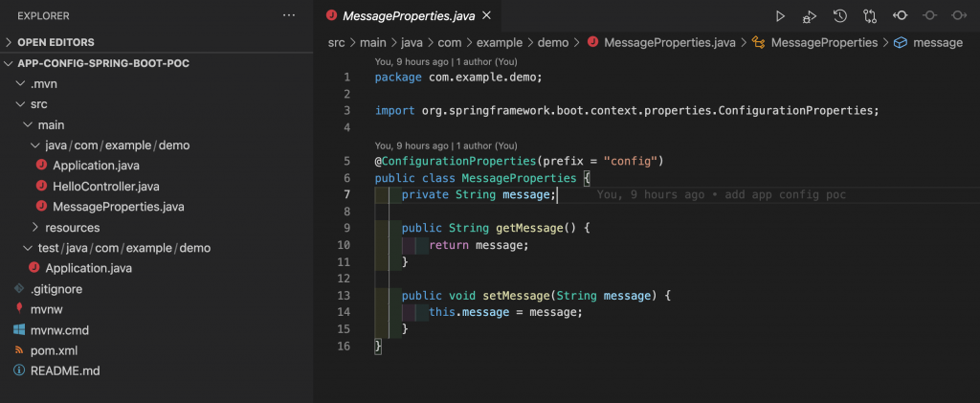Click the Run Java play icon
980x403 pixels.
pos(781,16)
